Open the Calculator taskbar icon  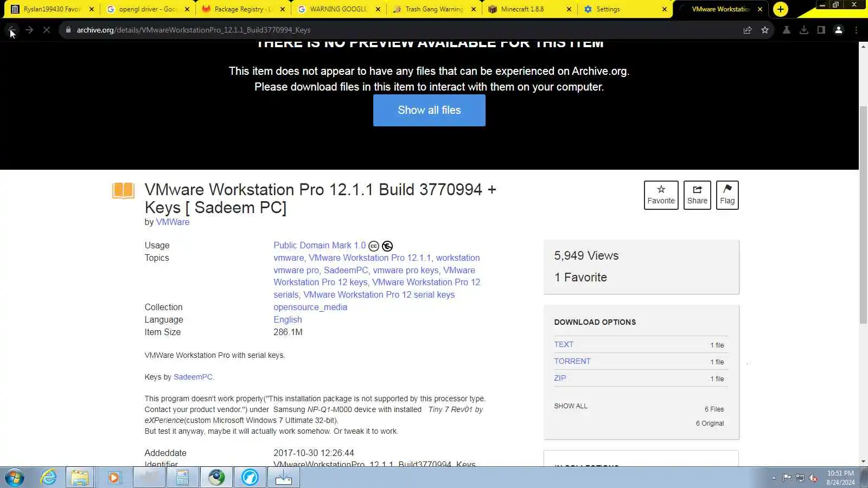(x=182, y=478)
